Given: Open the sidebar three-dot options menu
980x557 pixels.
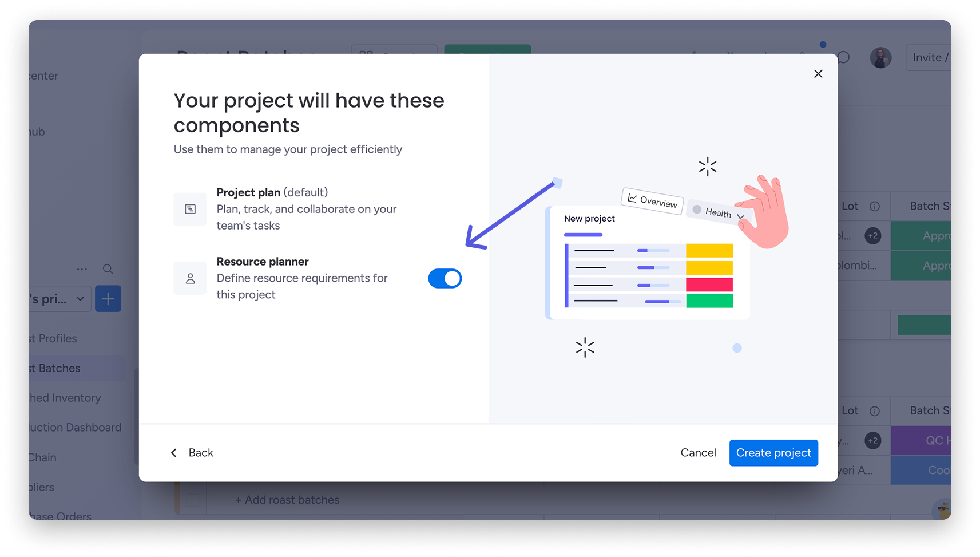Looking at the screenshot, I should [x=82, y=269].
